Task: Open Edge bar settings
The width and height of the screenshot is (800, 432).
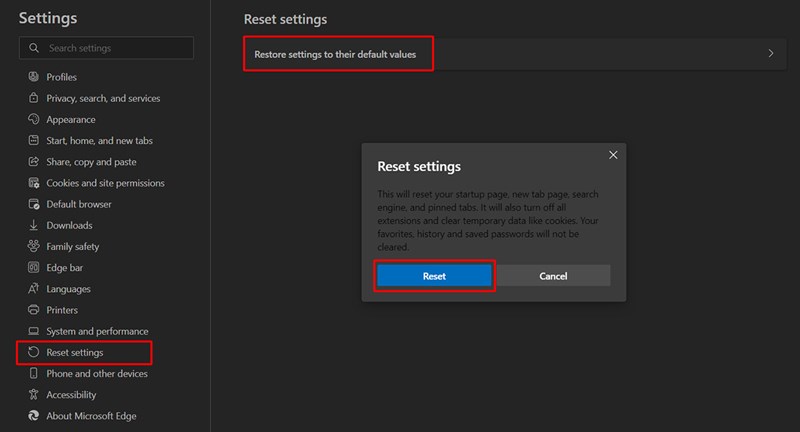Action: [64, 268]
